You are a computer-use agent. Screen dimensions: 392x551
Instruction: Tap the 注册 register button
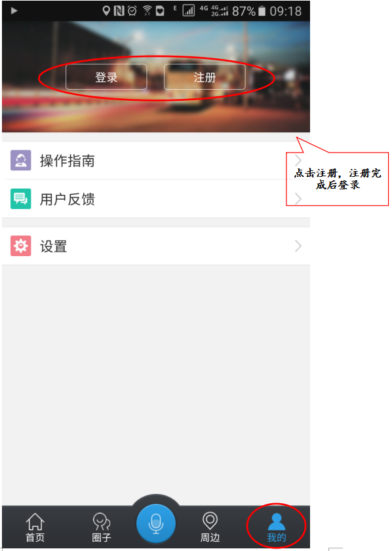pyautogui.click(x=205, y=77)
